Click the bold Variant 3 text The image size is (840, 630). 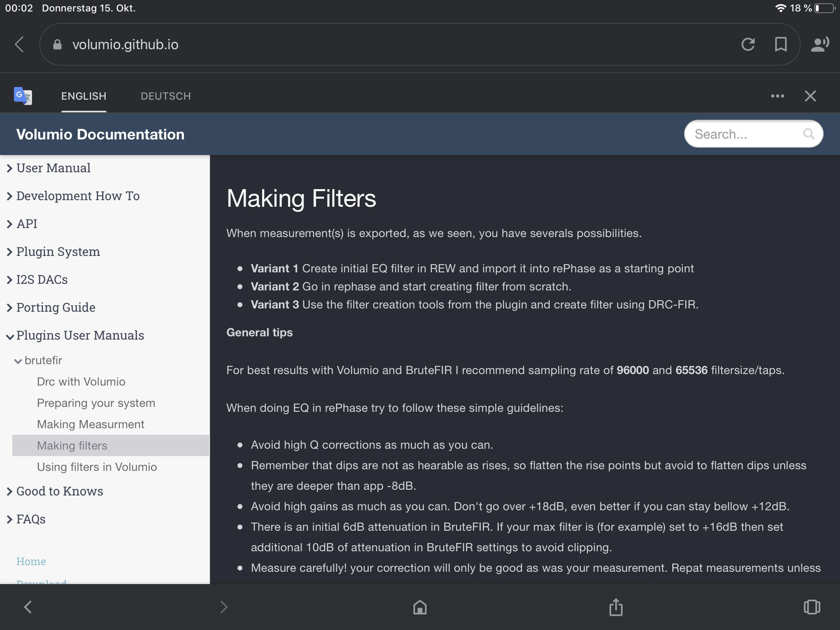pos(275,304)
